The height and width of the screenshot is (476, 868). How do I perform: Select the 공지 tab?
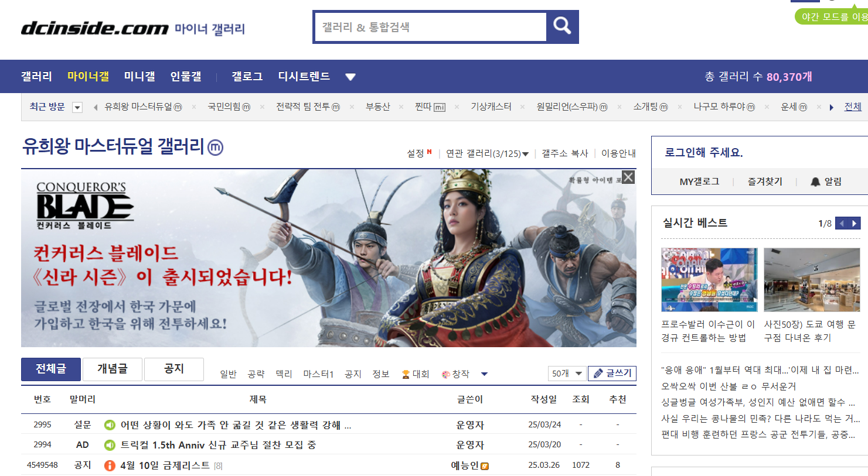[x=174, y=369]
